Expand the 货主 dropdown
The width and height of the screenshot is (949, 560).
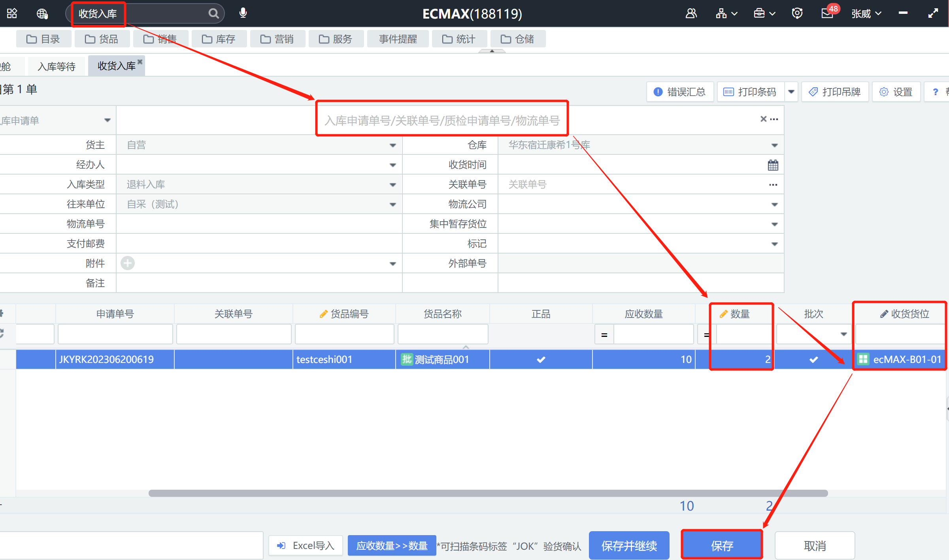pos(392,145)
